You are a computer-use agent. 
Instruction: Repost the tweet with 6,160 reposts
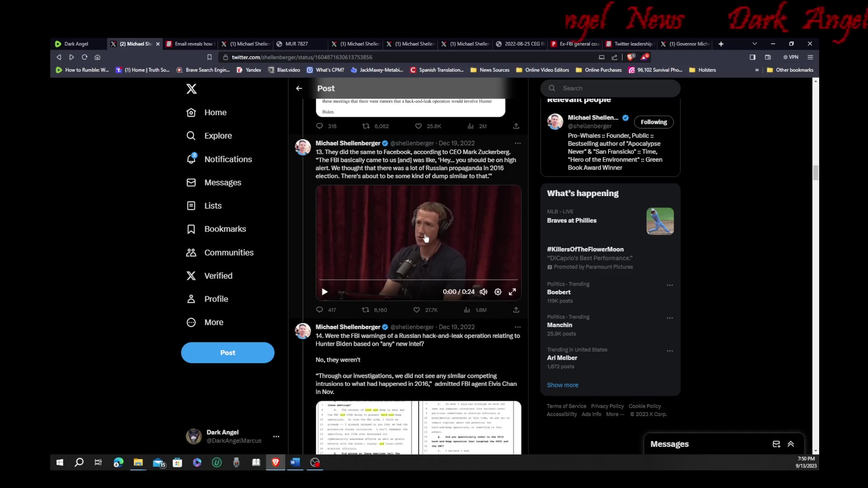[366, 310]
